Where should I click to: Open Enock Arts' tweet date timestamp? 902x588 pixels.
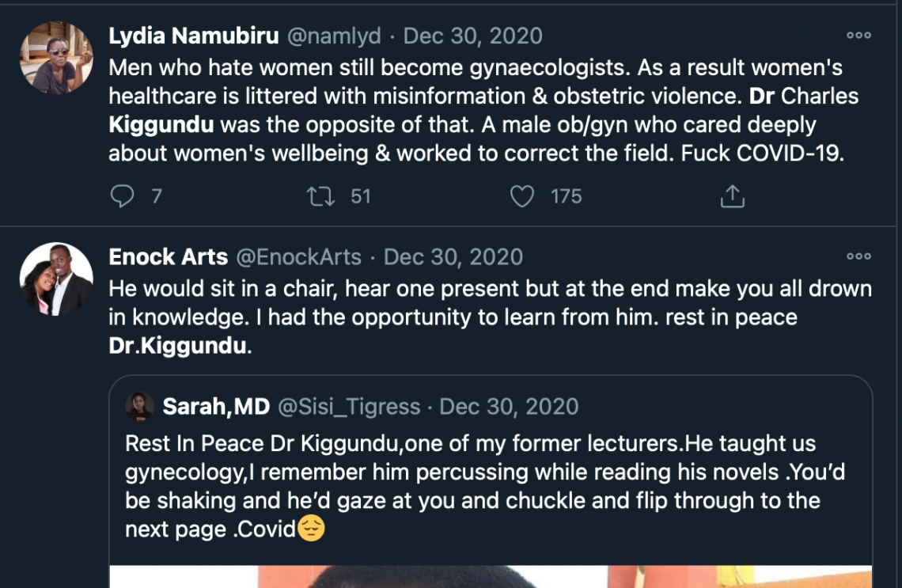coord(453,257)
